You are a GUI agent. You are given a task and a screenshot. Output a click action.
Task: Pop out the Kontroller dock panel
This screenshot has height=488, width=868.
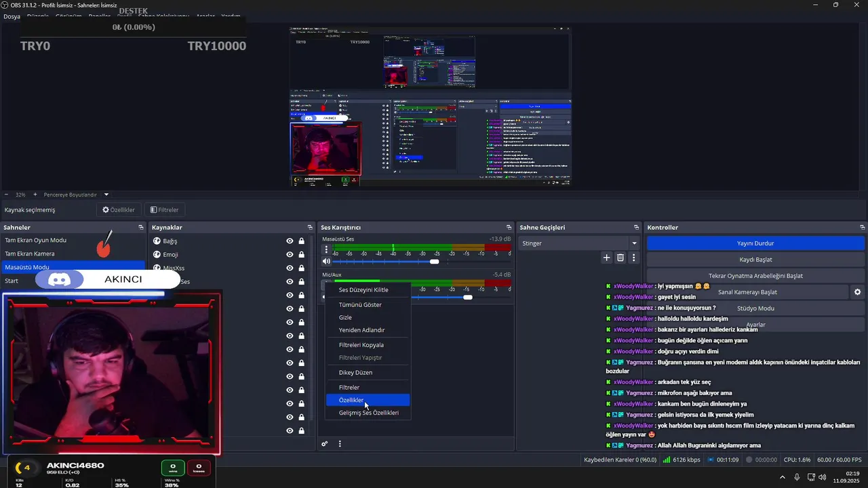863,228
